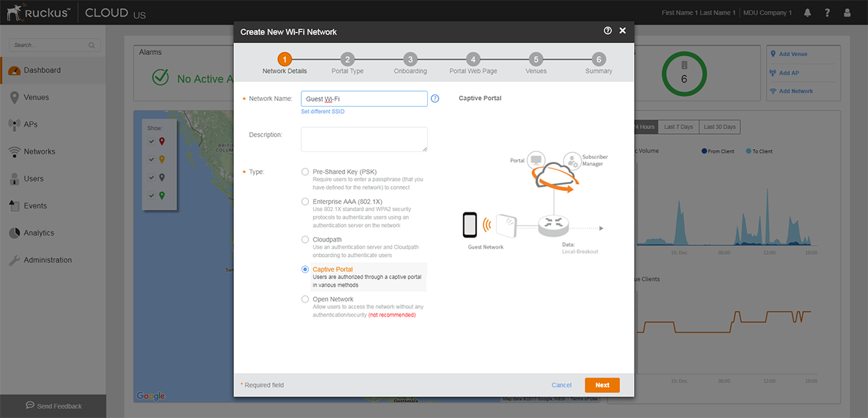The height and width of the screenshot is (418, 868).
Task: Open Administration from the sidebar
Action: (x=47, y=260)
